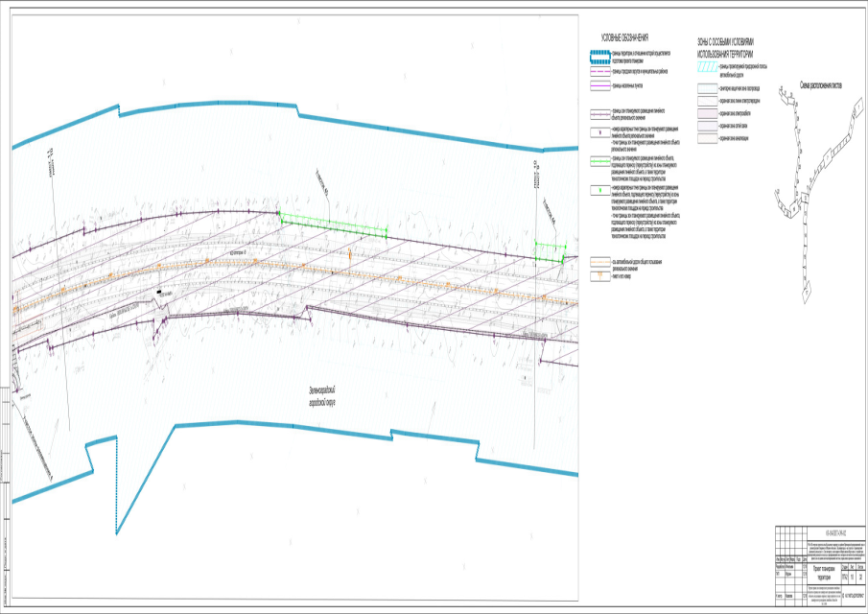The width and height of the screenshot is (868, 614).
Task: Select the orange kilometer marker legend symbol
Action: click(600, 273)
